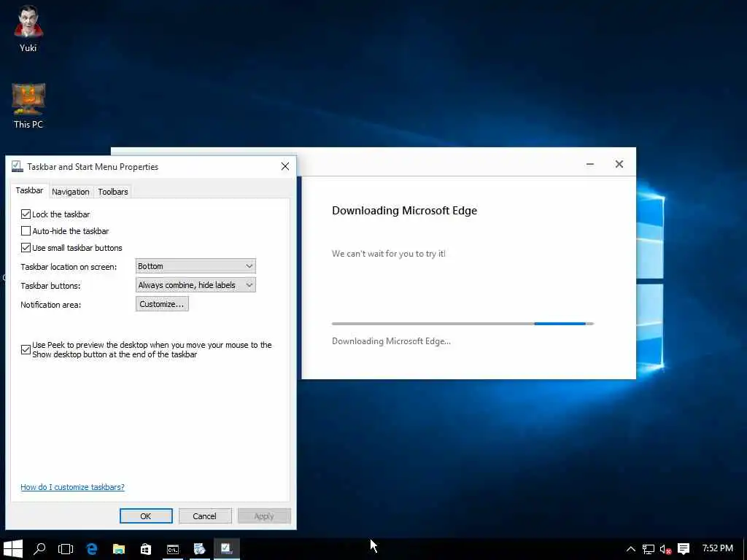
Task: Uncheck Lock the taskbar
Action: [26, 214]
